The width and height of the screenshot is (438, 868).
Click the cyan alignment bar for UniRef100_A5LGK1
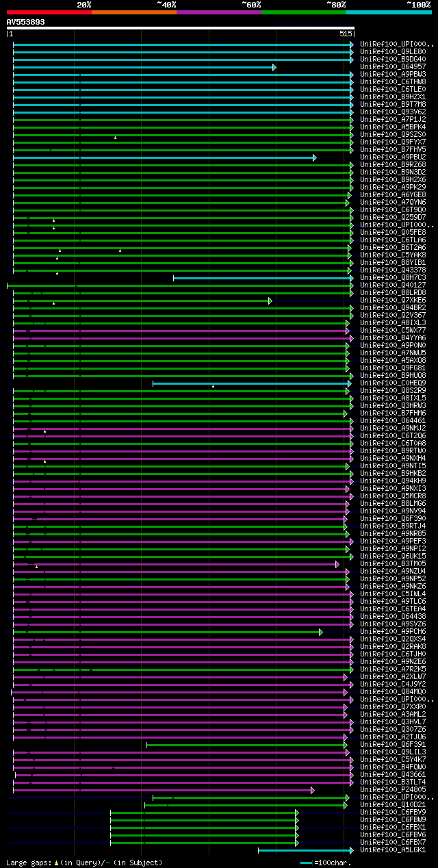pos(305,850)
